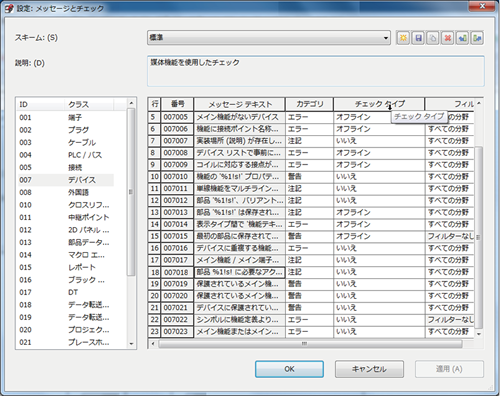The image size is (500, 396).
Task: Click category cell 注記 in row 007013
Action: coord(309,212)
